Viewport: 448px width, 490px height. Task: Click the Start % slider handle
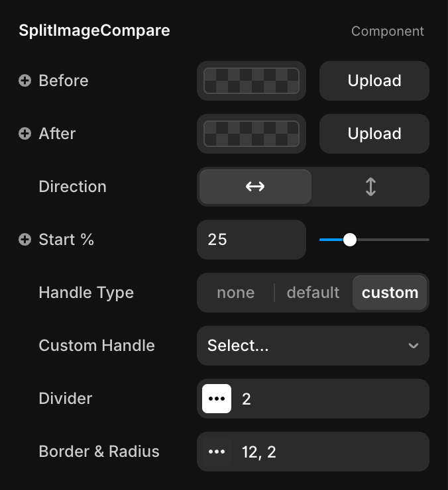pyautogui.click(x=350, y=240)
